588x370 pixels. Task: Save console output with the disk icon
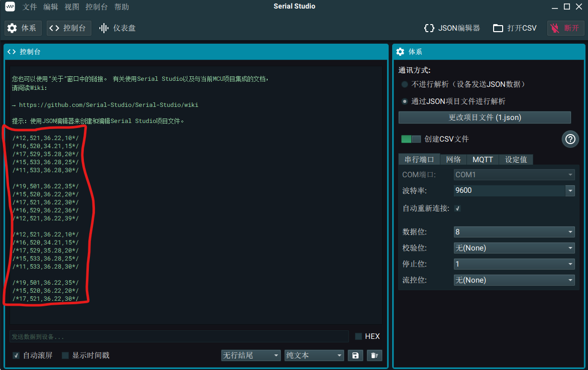(355, 355)
